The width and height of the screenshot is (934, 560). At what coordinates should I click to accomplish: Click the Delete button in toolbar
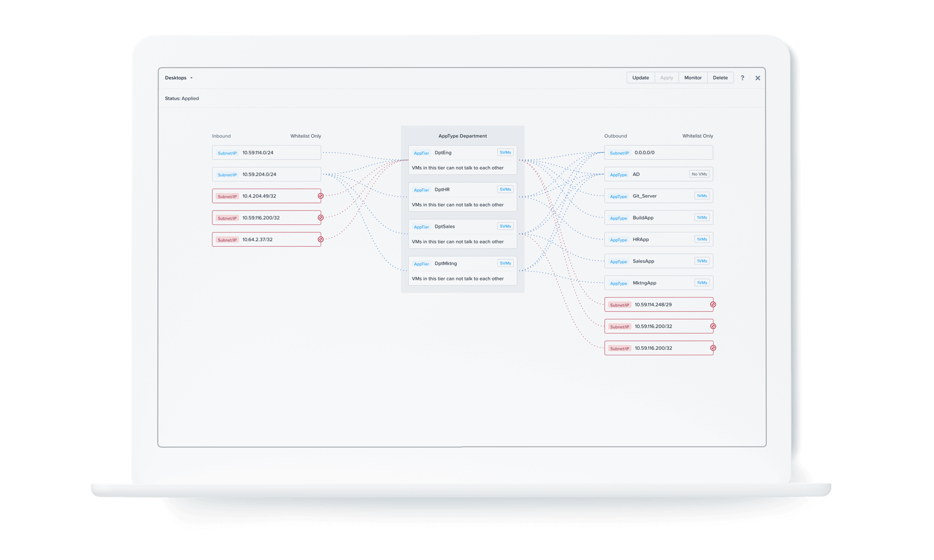[720, 78]
